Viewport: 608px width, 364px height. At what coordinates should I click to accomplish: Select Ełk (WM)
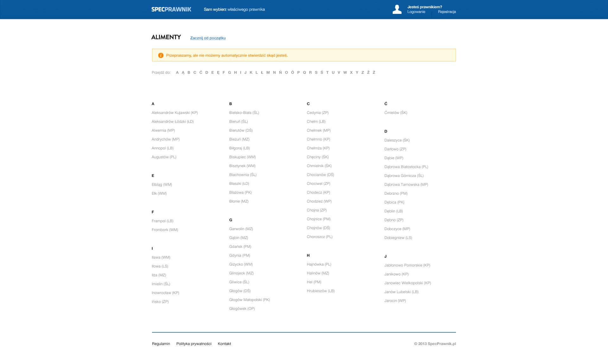click(x=159, y=193)
